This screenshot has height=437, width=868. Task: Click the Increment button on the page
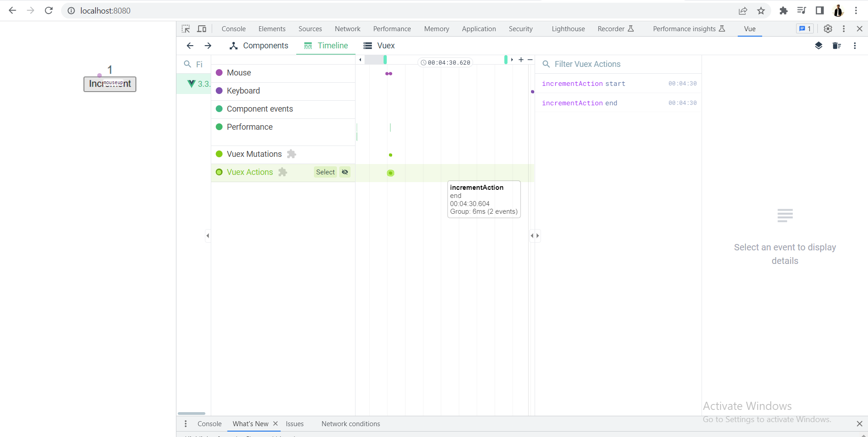point(109,84)
